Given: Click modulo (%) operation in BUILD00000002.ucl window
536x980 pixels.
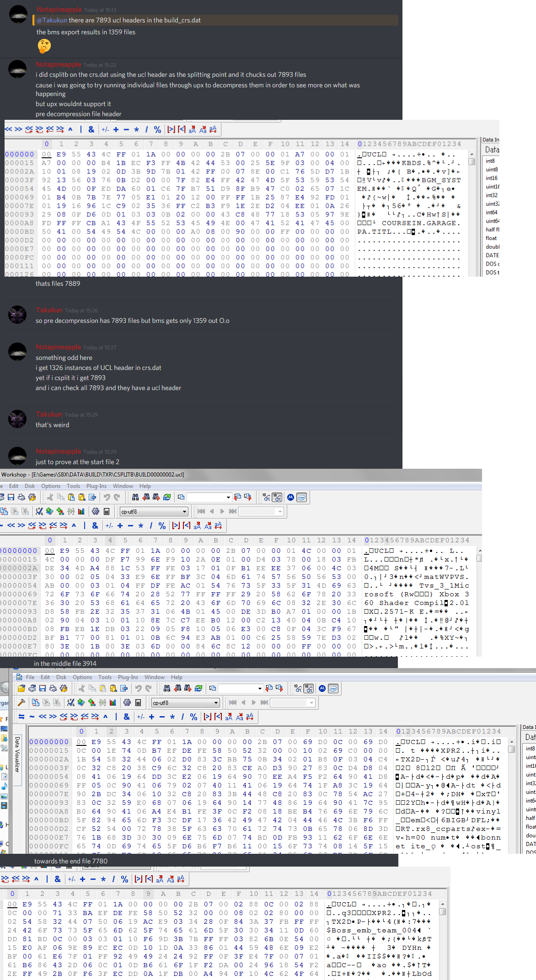Looking at the screenshot, I should click(162, 525).
